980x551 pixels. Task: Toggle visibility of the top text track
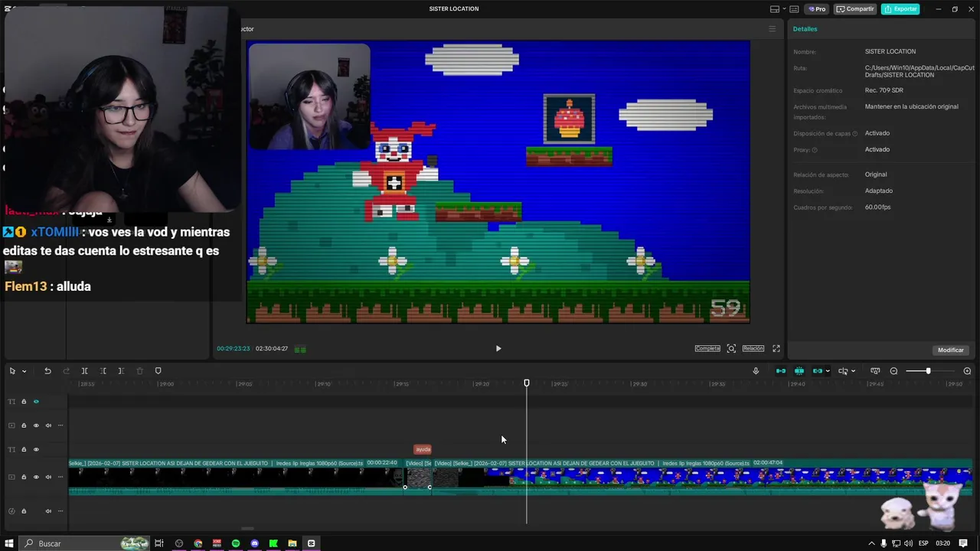coord(36,401)
